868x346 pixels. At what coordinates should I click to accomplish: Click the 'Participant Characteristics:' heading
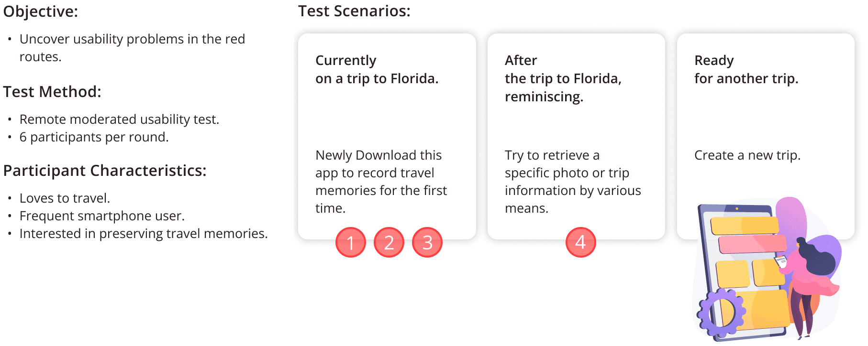pyautogui.click(x=105, y=171)
